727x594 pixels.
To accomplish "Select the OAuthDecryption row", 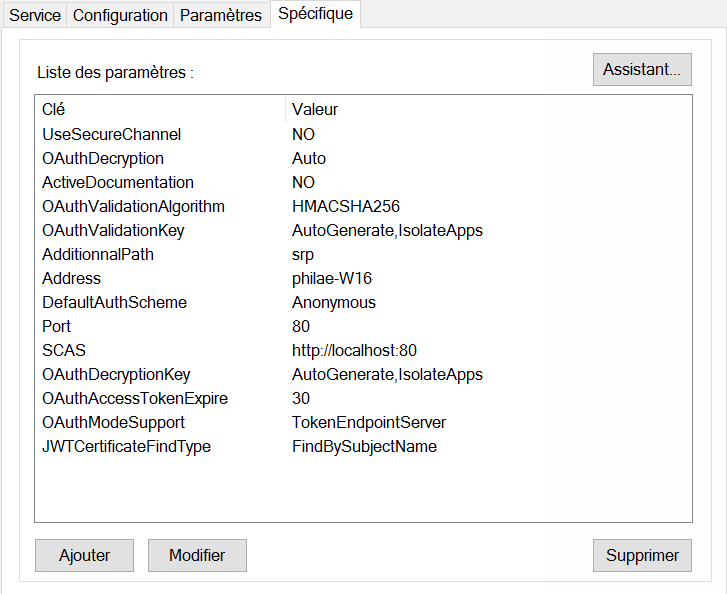I will 102,158.
